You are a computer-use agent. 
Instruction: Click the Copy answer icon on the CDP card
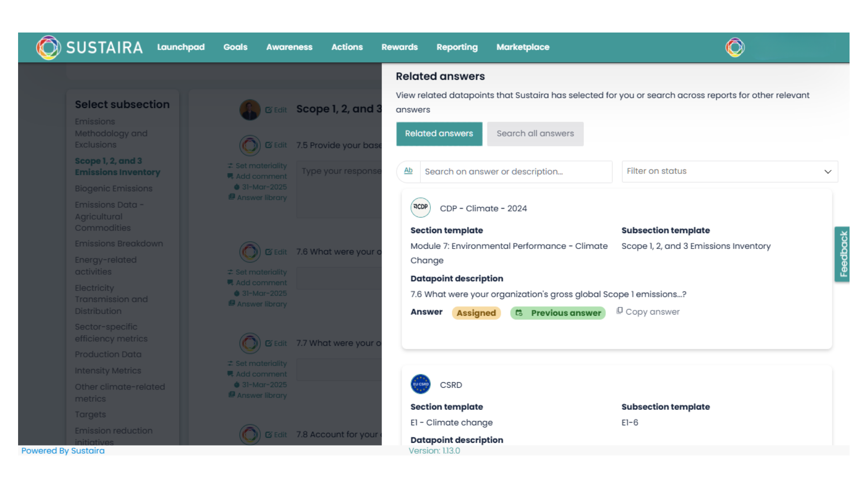pyautogui.click(x=619, y=312)
